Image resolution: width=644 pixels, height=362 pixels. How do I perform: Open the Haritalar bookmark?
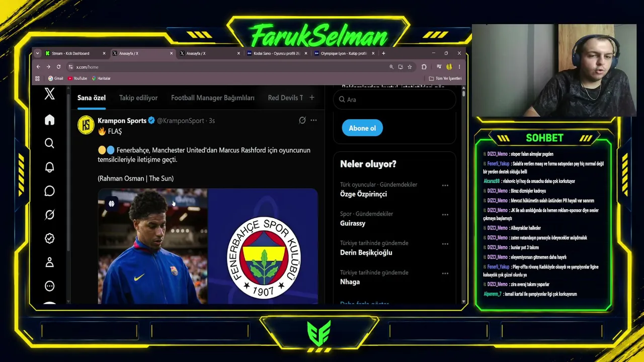pos(101,78)
